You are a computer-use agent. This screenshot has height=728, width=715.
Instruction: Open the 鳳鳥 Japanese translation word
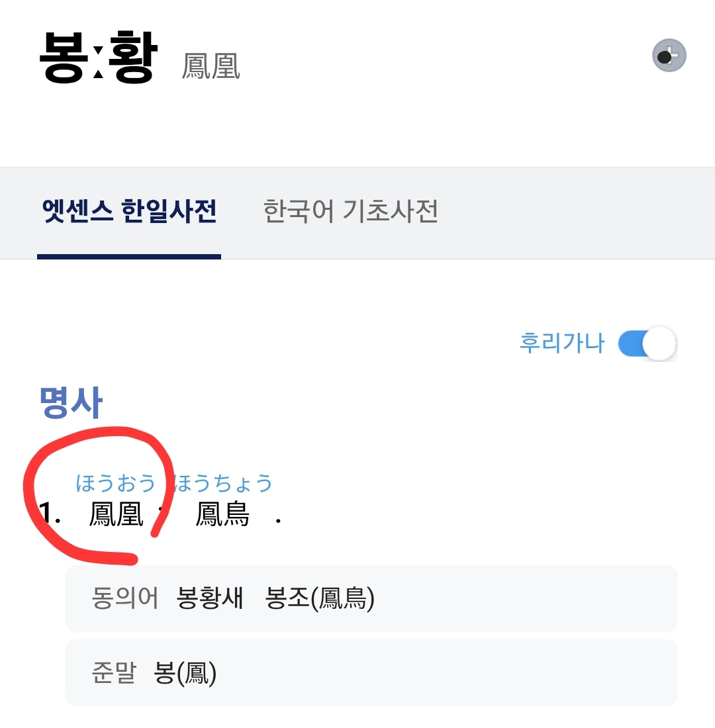(222, 515)
